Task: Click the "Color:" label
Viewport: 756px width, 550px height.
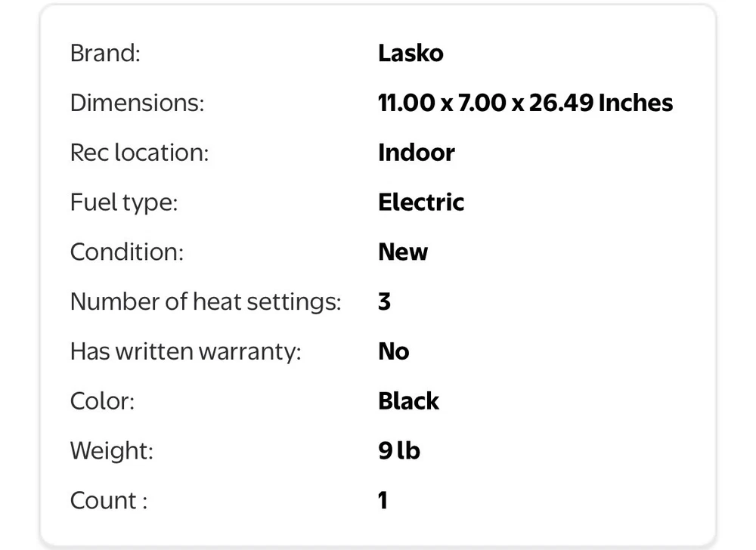Action: [x=102, y=401]
